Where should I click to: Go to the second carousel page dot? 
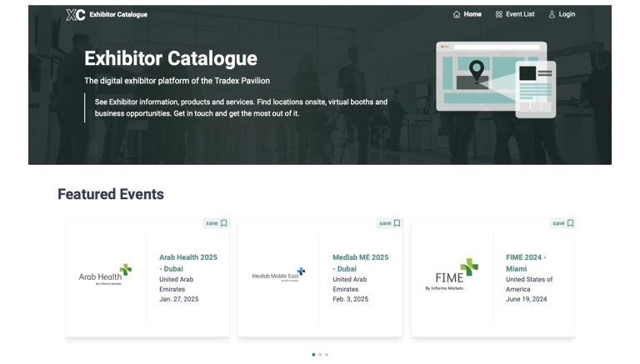coord(320,355)
